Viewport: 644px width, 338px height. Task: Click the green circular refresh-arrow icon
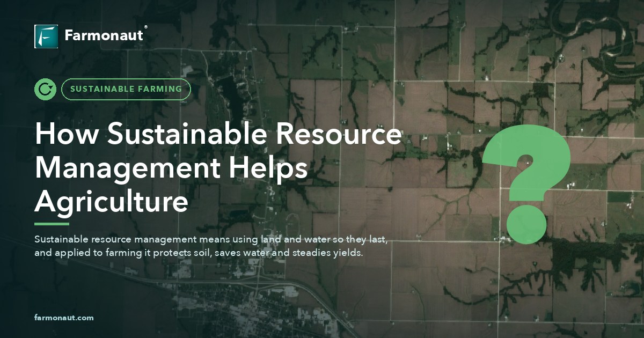[45, 89]
